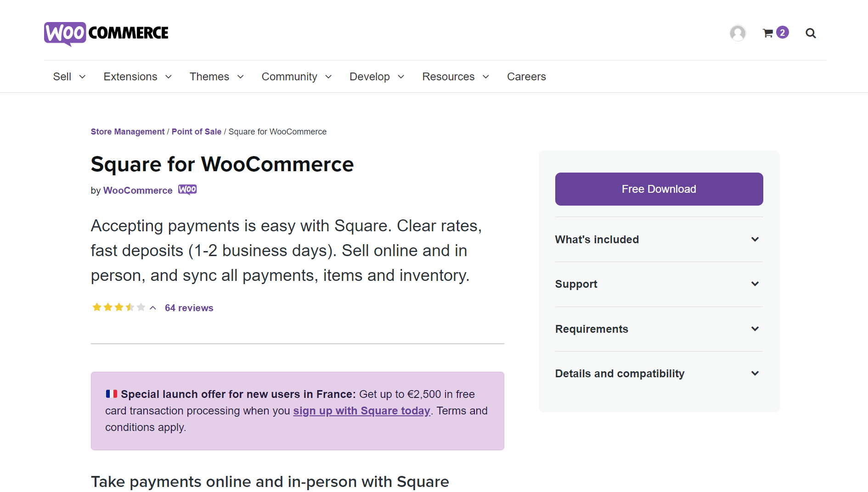
Task: Toggle the rating breakdown caret
Action: pos(153,308)
